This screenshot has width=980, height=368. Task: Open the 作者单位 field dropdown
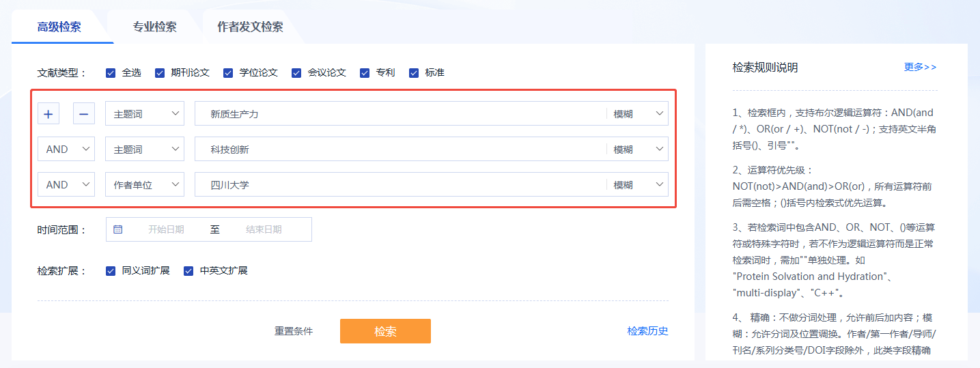pyautogui.click(x=144, y=184)
